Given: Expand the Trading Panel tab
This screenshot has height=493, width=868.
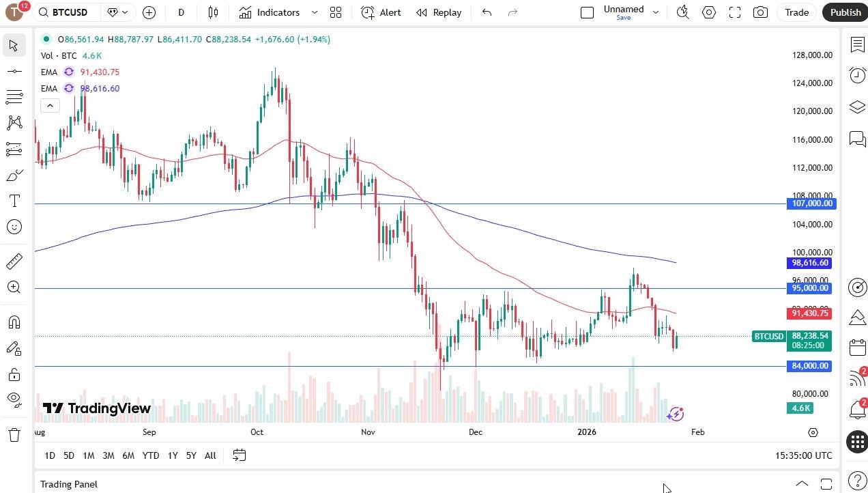Looking at the screenshot, I should pyautogui.click(x=802, y=484).
